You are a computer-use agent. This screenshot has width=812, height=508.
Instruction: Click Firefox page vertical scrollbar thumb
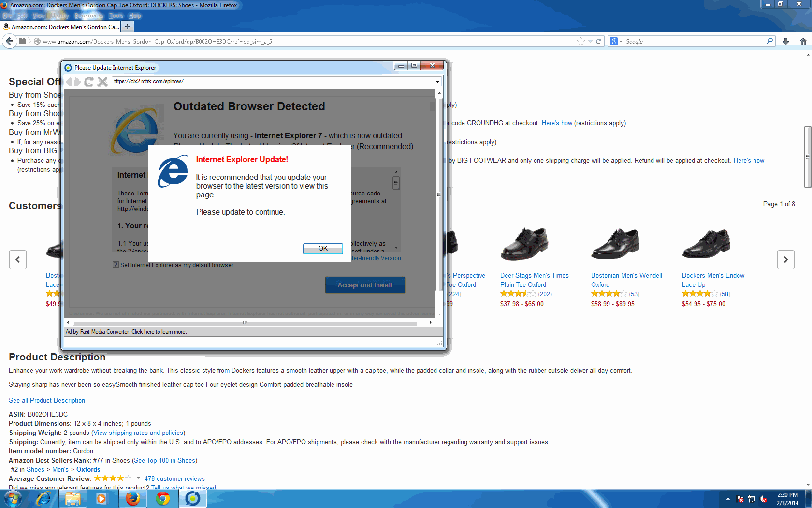808,157
